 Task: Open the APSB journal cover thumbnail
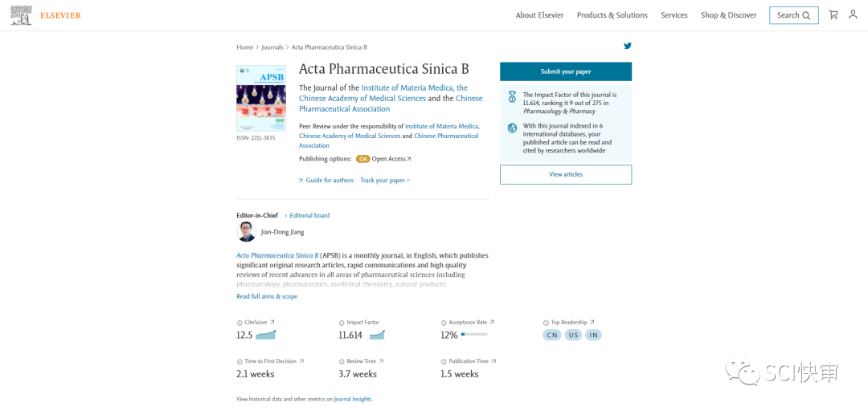pos(261,99)
